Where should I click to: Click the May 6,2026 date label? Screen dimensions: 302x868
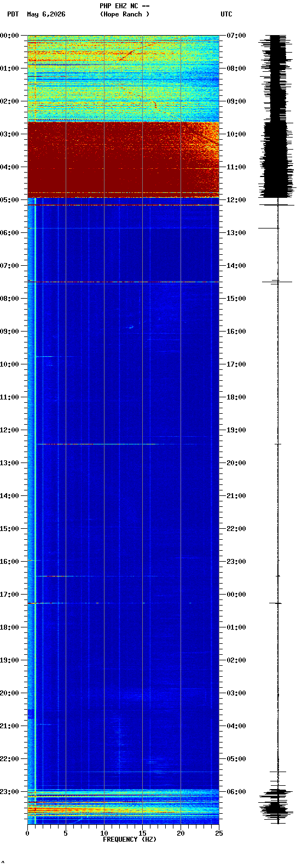point(46,14)
